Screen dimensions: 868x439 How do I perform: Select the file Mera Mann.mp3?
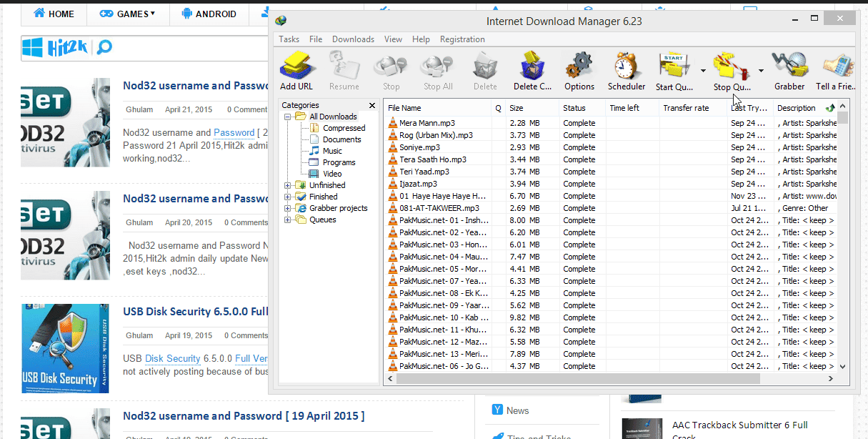coord(426,123)
